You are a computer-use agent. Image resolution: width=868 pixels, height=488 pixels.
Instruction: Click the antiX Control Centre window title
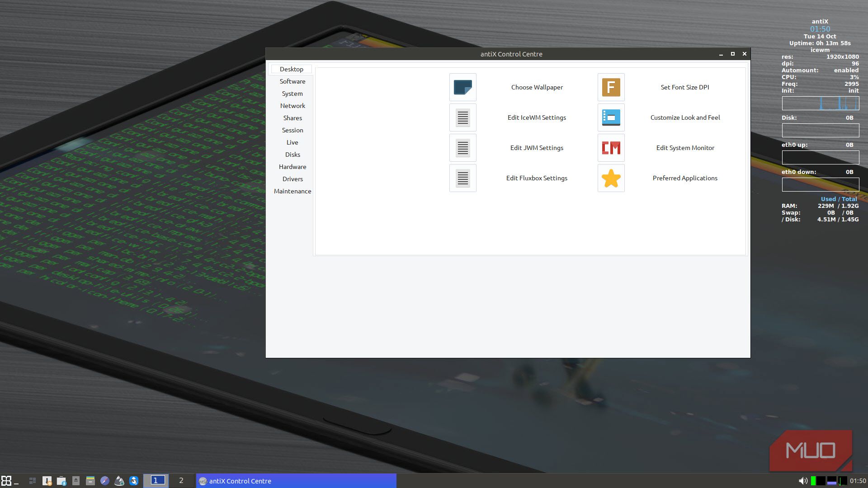point(511,54)
